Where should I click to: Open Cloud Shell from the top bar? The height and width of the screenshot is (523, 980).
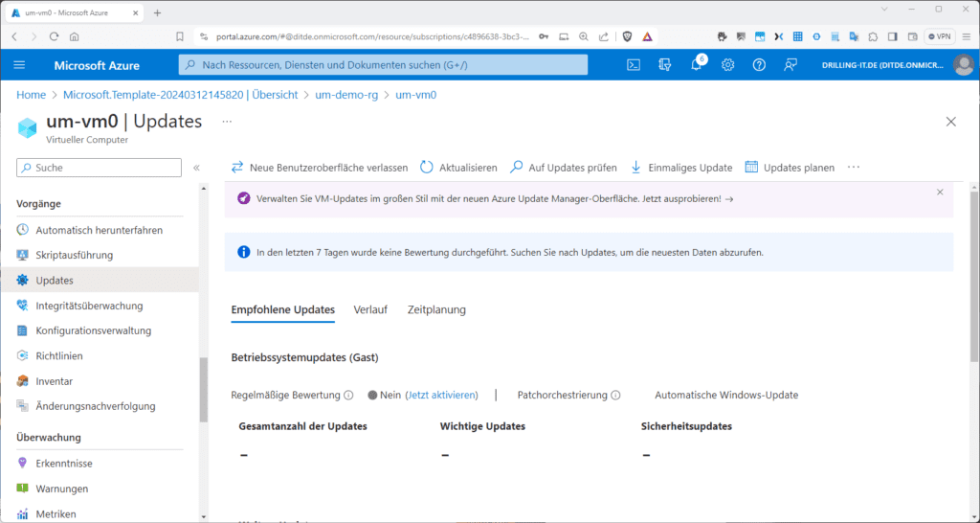point(634,65)
